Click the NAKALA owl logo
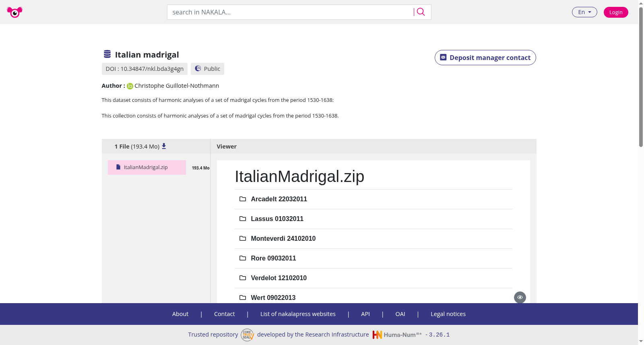The width and height of the screenshot is (644, 345). [x=14, y=12]
